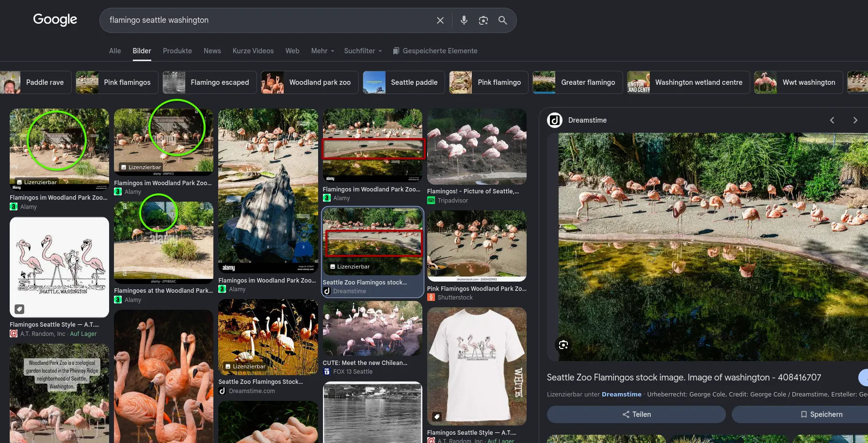Open Flamingoes at the Woodland Park thumbnail
The image size is (868, 443).
(x=163, y=243)
